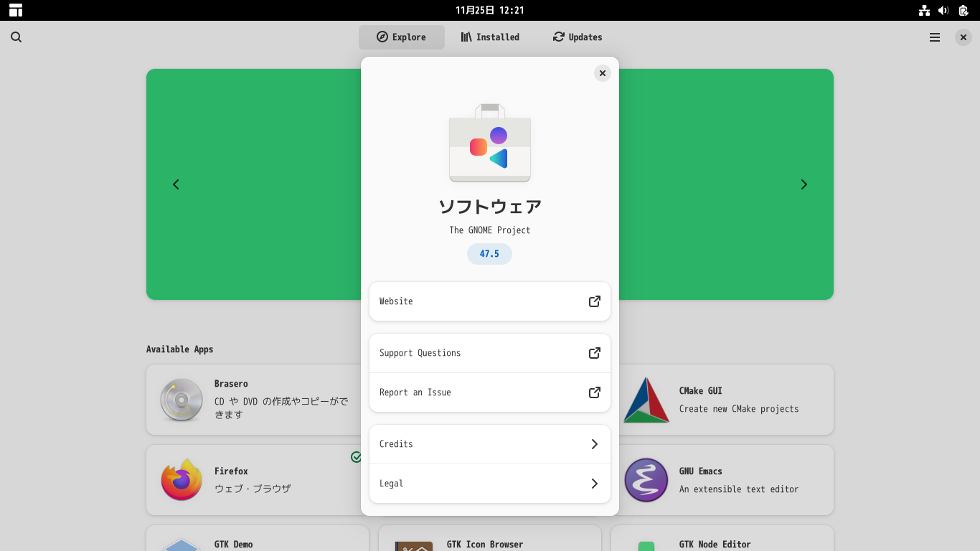Screen dimensions: 980x551
Task: Click the installed checkmark badge on Firefox
Action: click(x=357, y=457)
